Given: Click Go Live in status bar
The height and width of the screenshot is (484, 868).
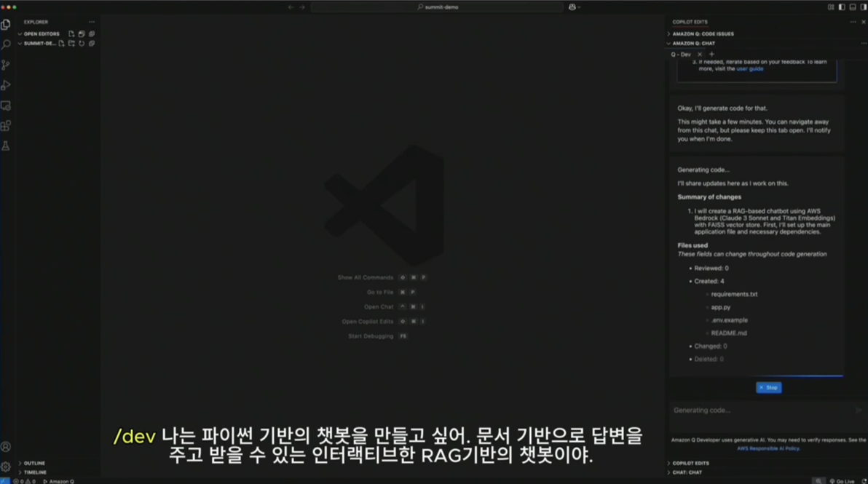Looking at the screenshot, I should point(842,481).
